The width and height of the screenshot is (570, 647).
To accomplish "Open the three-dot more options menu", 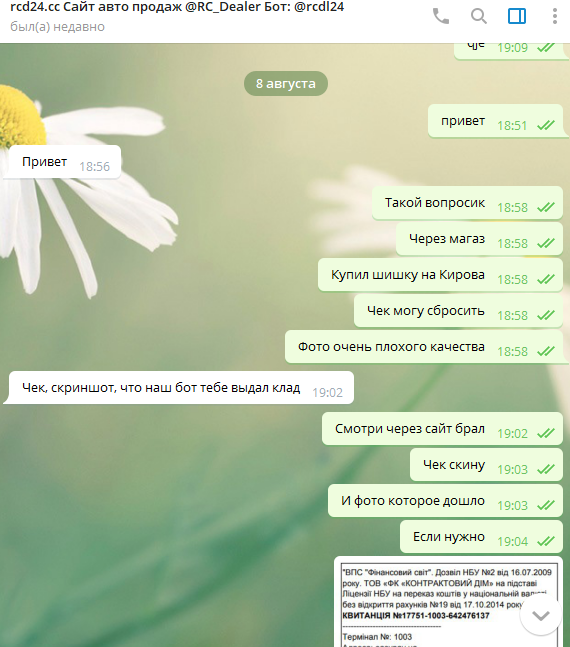I will (x=555, y=17).
